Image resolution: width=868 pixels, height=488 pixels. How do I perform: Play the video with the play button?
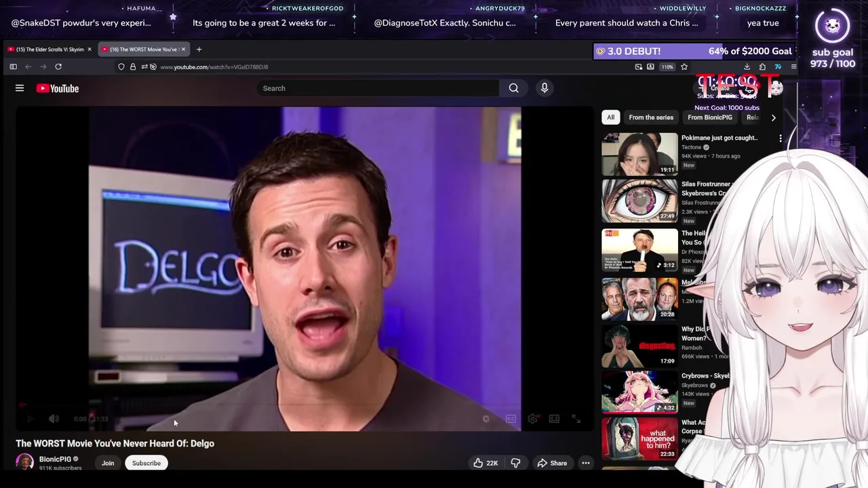[x=30, y=419]
